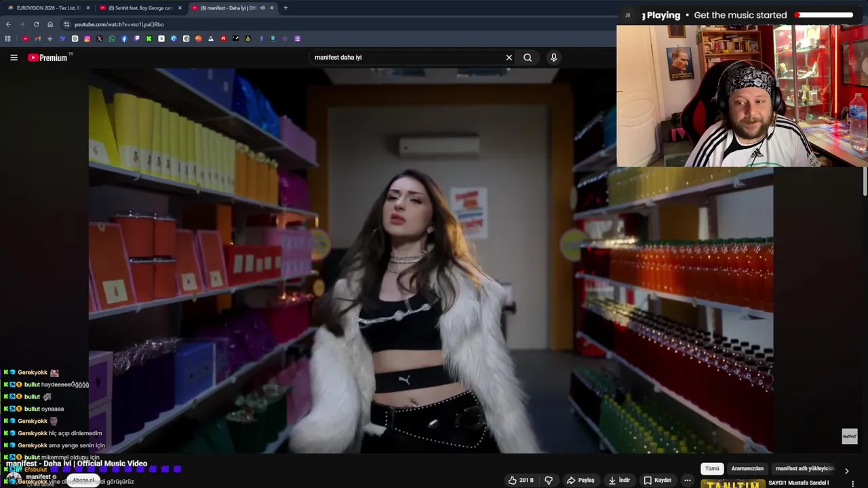This screenshot has height=488, width=868.
Task: Select the Tümü filter chip
Action: point(712,468)
